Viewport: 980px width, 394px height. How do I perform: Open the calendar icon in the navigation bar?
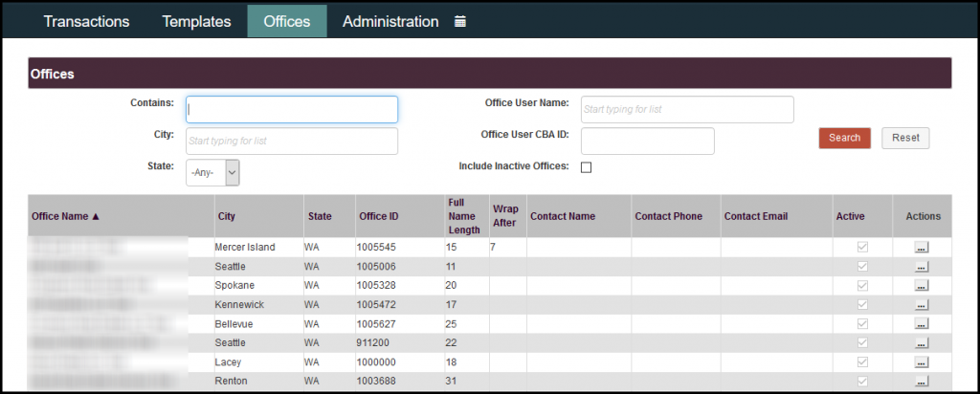[460, 21]
